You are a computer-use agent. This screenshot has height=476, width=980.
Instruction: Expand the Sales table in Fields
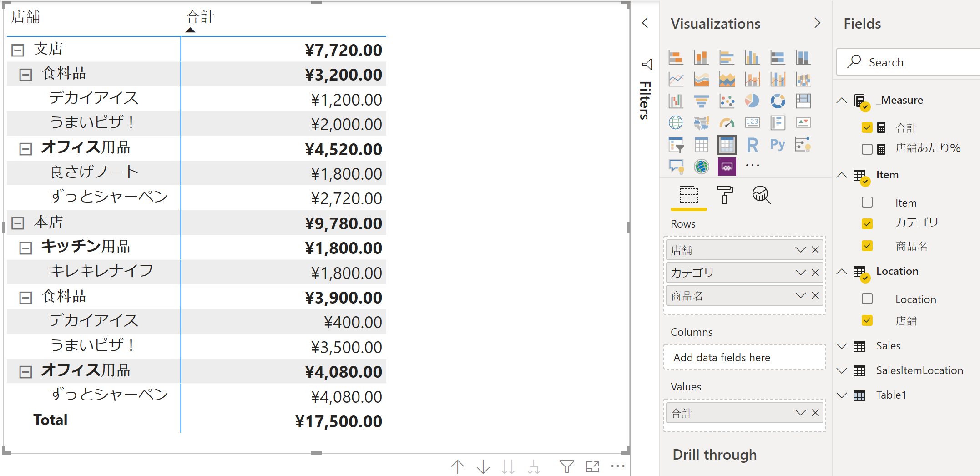(x=842, y=346)
